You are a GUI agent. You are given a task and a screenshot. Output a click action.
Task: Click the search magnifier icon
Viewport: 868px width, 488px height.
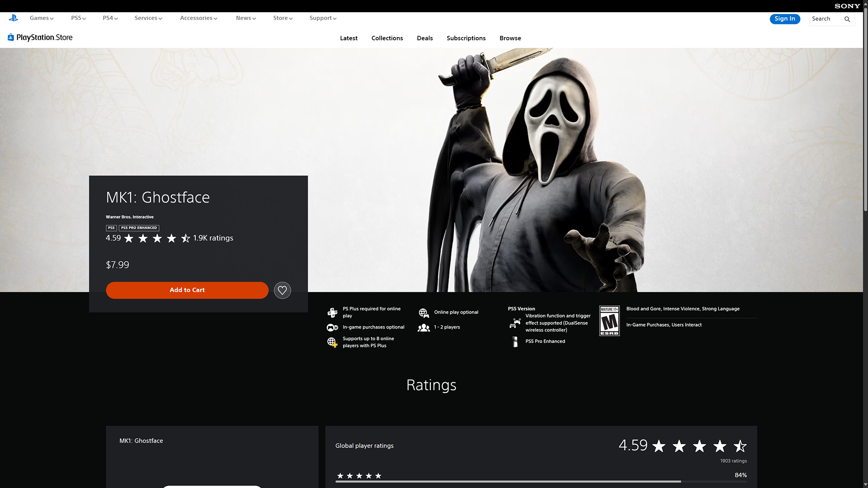click(847, 19)
